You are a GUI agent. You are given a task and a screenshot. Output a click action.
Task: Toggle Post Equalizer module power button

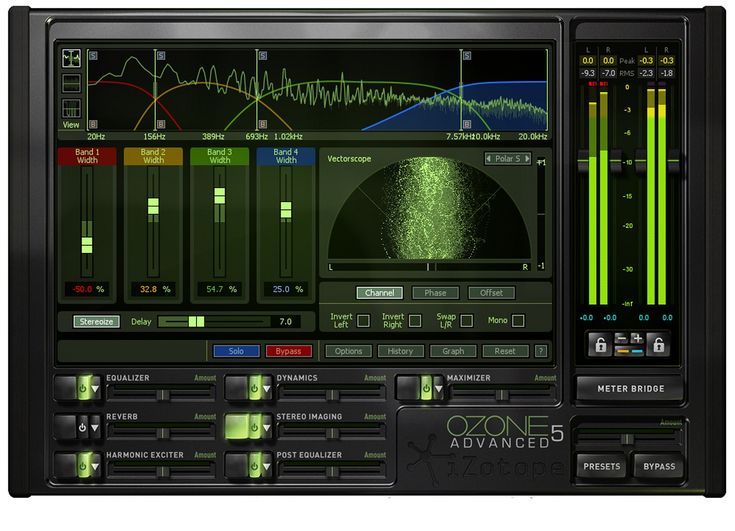coord(254,466)
